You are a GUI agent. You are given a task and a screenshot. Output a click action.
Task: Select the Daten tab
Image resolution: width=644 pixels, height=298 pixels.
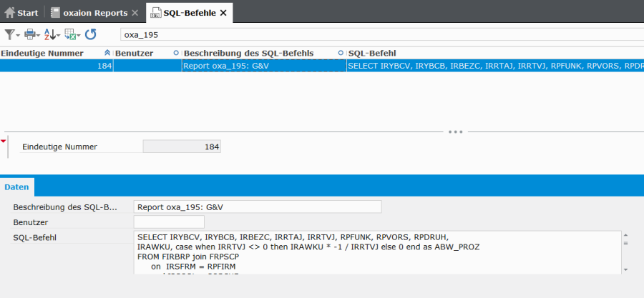click(17, 187)
